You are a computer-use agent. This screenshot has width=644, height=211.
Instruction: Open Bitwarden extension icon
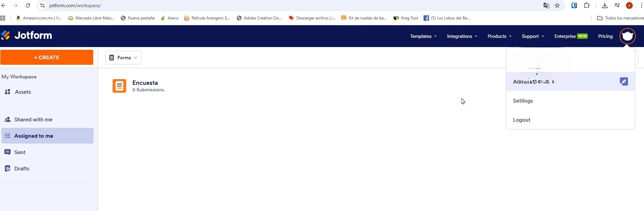point(574,5)
